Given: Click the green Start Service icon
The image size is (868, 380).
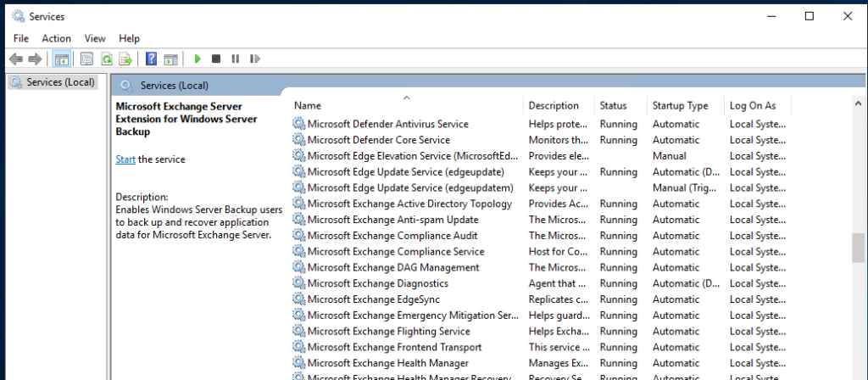Looking at the screenshot, I should tap(197, 59).
